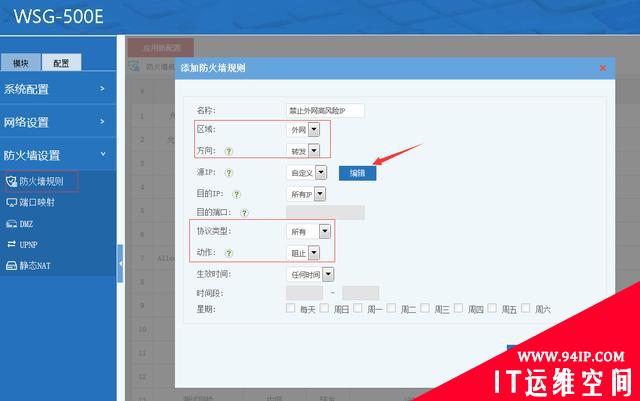Expand the 系统配置 menu section
Image resolution: width=640 pixels, height=401 pixels.
58,89
